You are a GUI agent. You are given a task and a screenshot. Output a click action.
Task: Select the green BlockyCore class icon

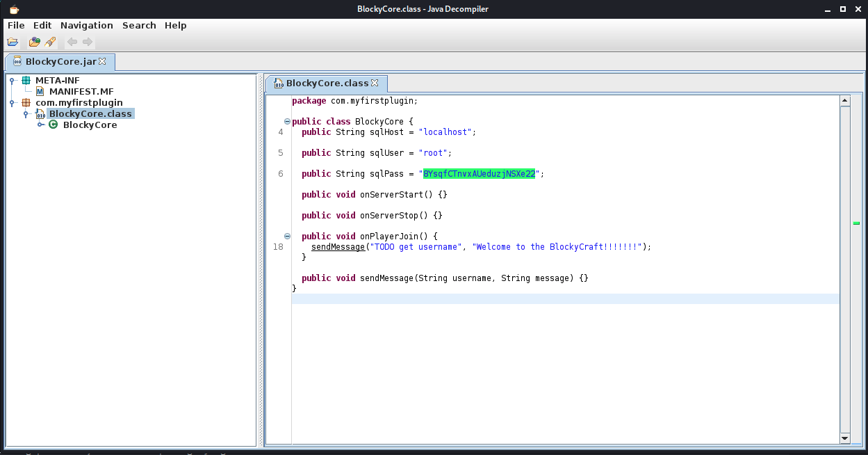(54, 125)
